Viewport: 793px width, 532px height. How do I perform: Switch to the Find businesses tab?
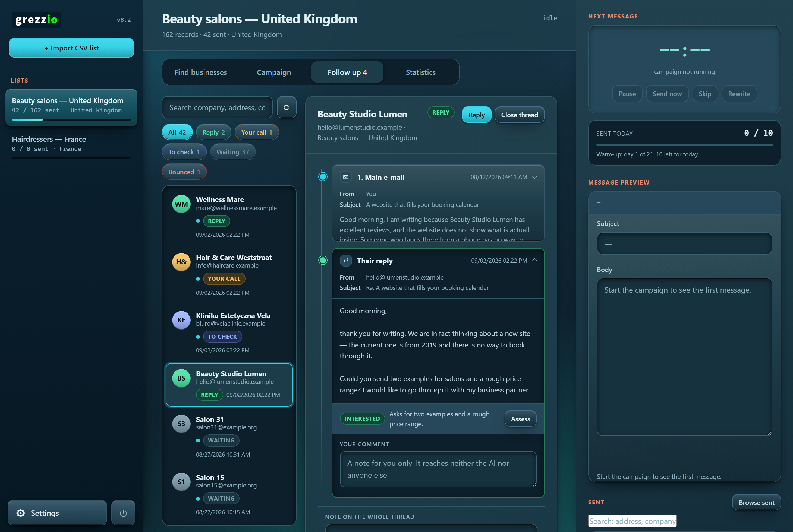coord(201,72)
